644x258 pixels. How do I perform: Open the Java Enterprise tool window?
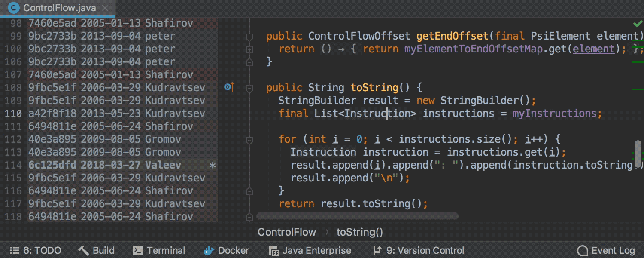tap(310, 250)
